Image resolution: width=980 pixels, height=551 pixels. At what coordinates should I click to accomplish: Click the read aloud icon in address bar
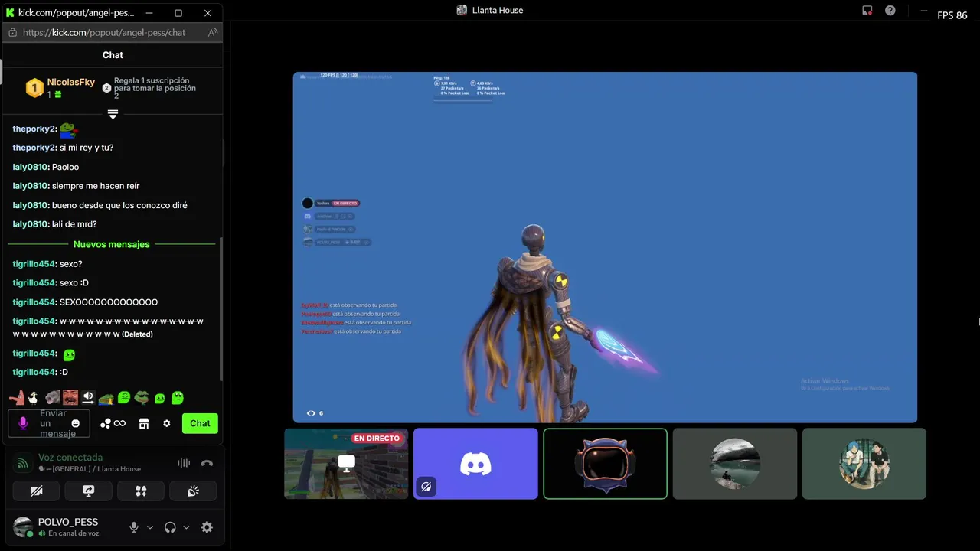click(x=213, y=33)
